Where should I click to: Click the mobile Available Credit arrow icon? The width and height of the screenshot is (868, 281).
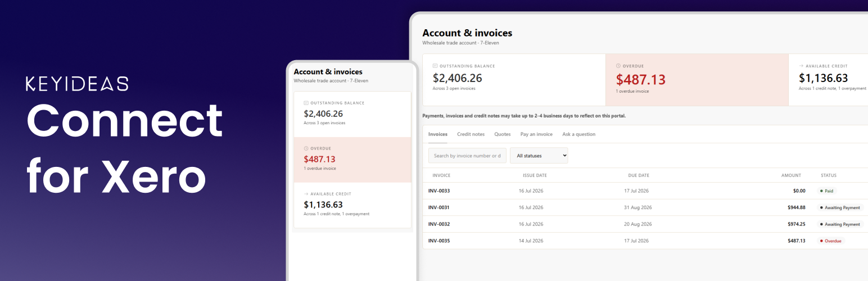tap(306, 194)
